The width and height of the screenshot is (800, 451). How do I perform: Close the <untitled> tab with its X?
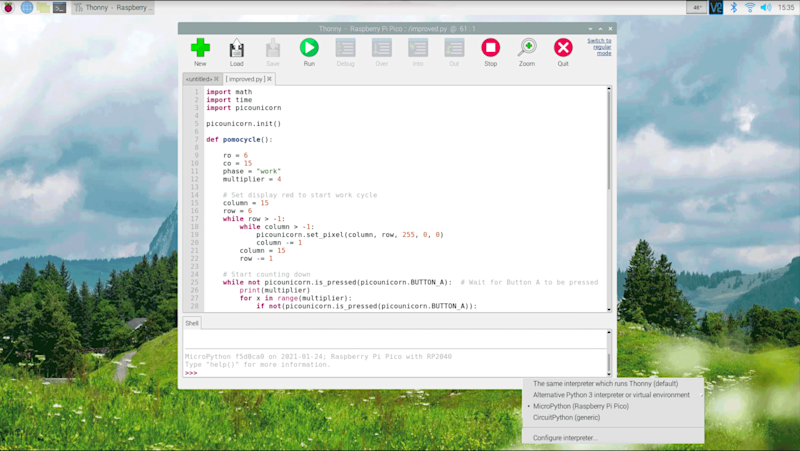pos(216,79)
